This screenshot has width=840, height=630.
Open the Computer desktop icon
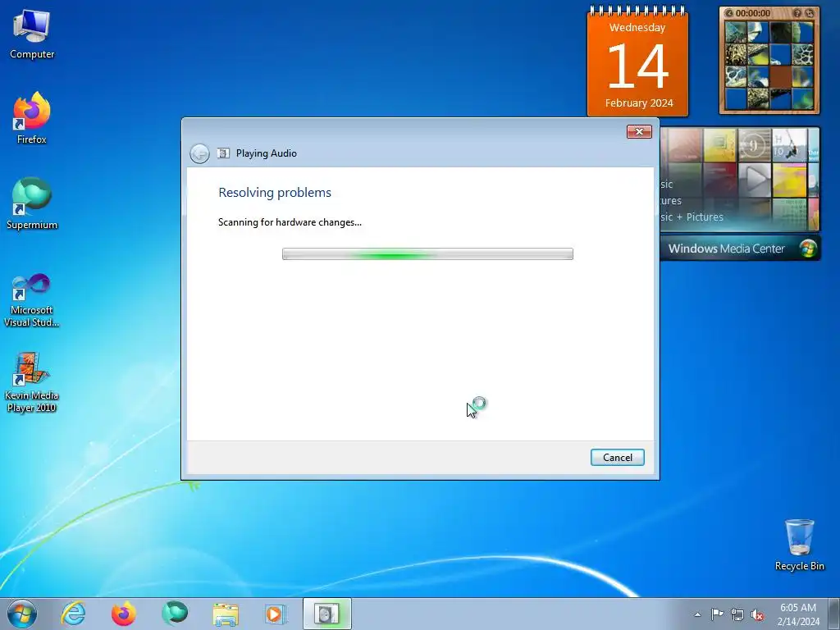(x=32, y=34)
